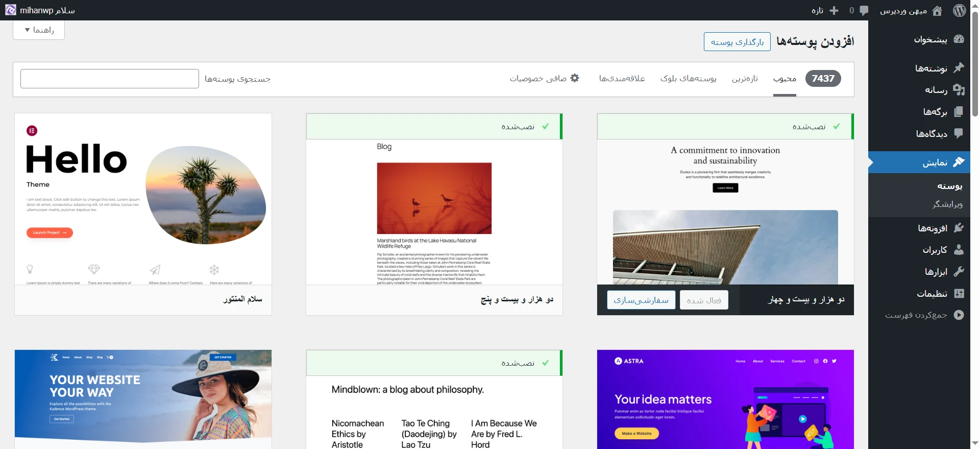980x449 pixels.
Task: Click the collapse menu arrow icon
Action: [959, 315]
